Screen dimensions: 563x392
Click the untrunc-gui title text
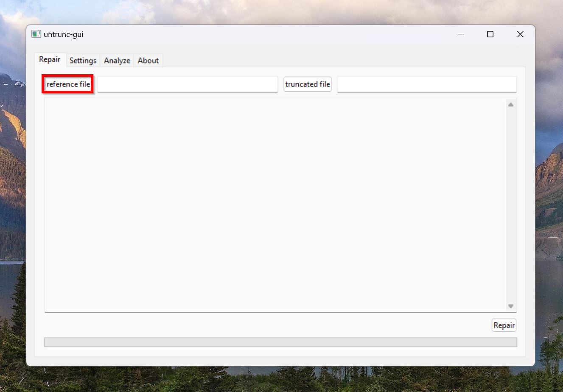64,34
